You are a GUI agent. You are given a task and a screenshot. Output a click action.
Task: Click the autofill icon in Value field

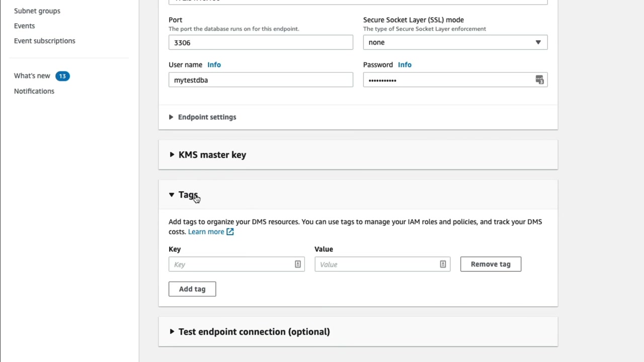point(443,264)
